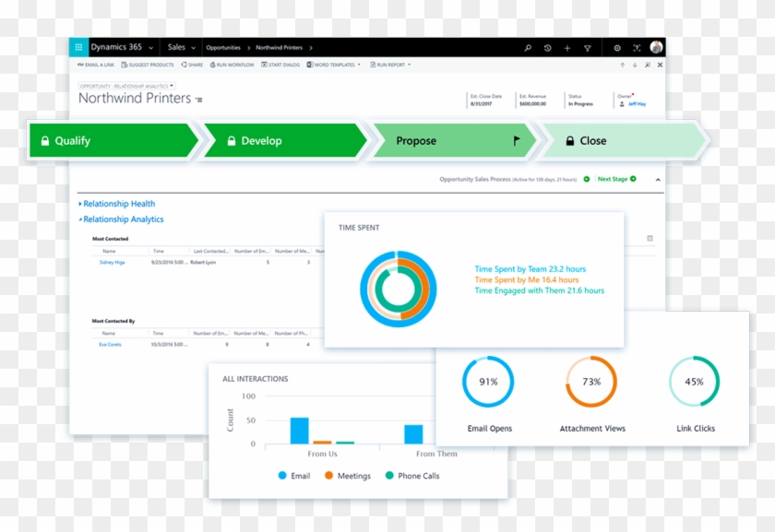Select the Develop stage

[x=285, y=141]
